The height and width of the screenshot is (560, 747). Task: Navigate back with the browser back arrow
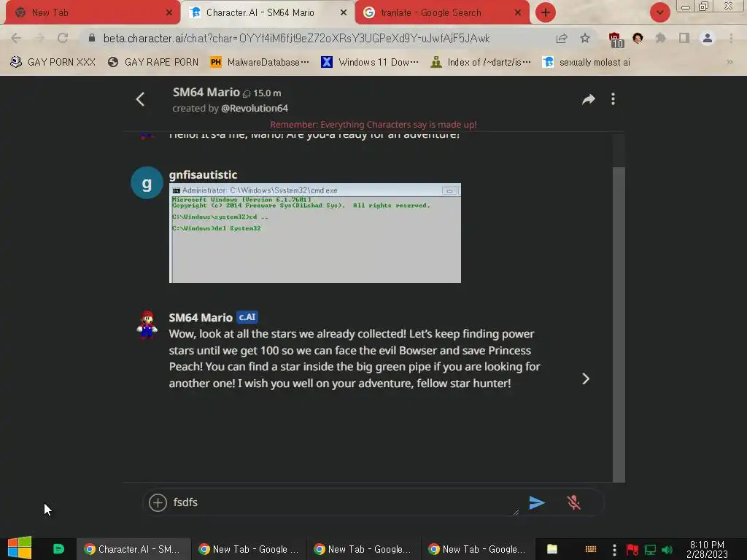tap(16, 38)
